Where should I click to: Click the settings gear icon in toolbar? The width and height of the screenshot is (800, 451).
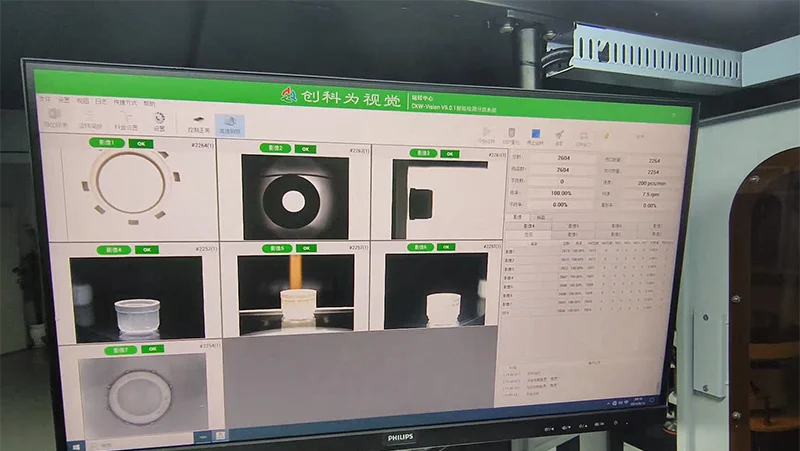(x=159, y=121)
